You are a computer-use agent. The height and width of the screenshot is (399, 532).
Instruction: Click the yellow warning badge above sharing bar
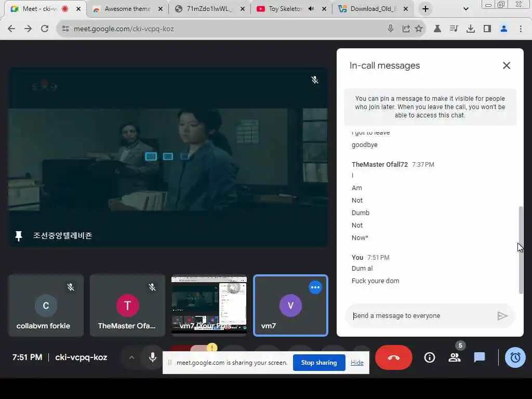coord(212,348)
